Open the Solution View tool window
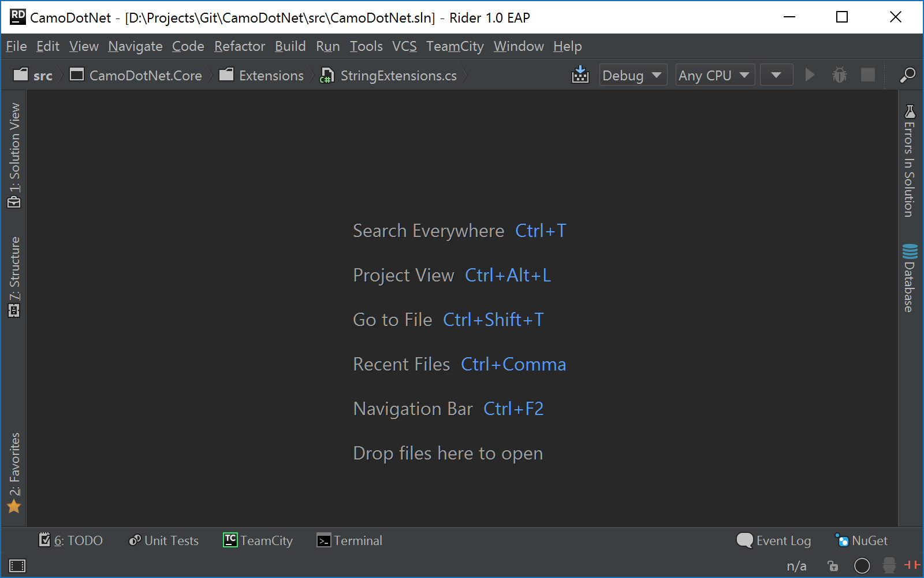The height and width of the screenshot is (578, 924). click(14, 155)
